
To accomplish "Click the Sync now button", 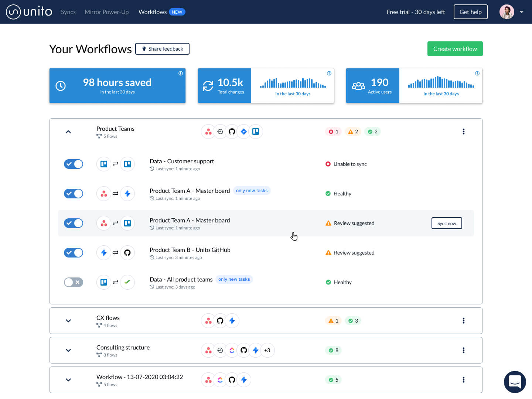I will click(447, 223).
